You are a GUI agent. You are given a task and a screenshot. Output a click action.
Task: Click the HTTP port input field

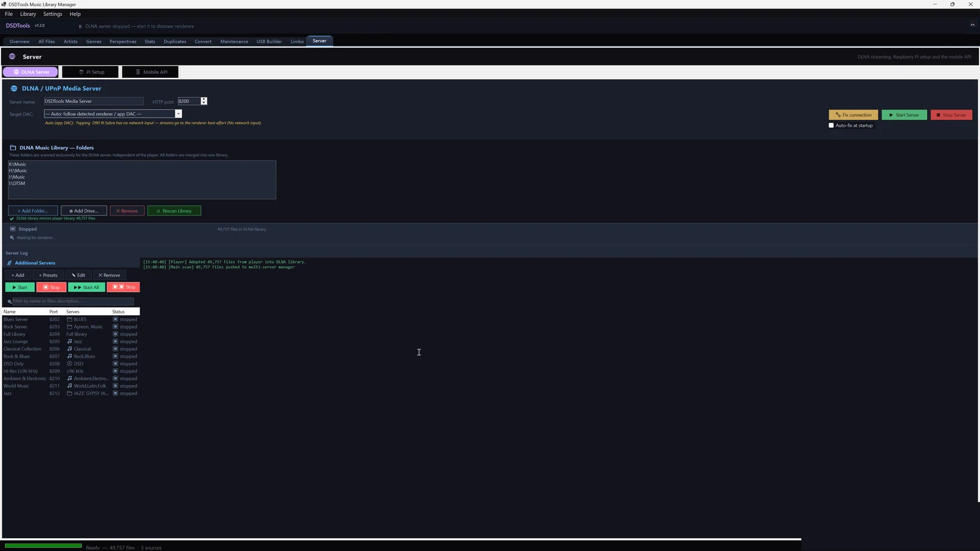189,102
